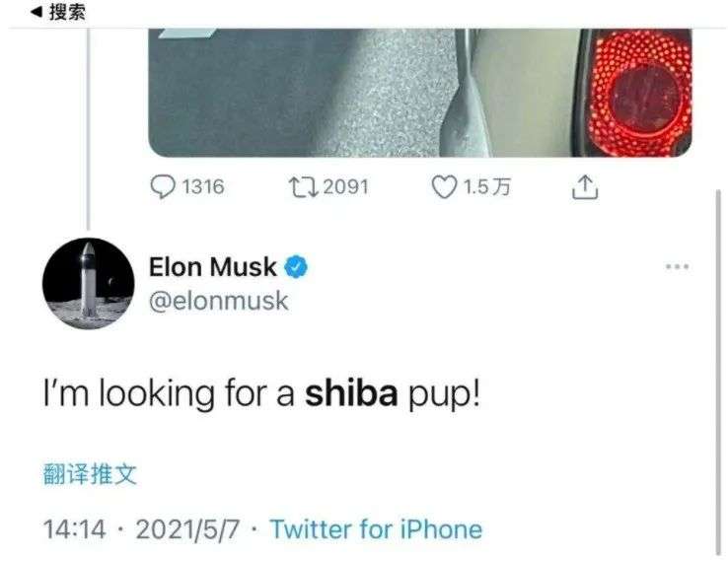Image resolution: width=728 pixels, height=561 pixels.
Task: Click the vertical scrollbar on the right edge
Action: [717, 375]
